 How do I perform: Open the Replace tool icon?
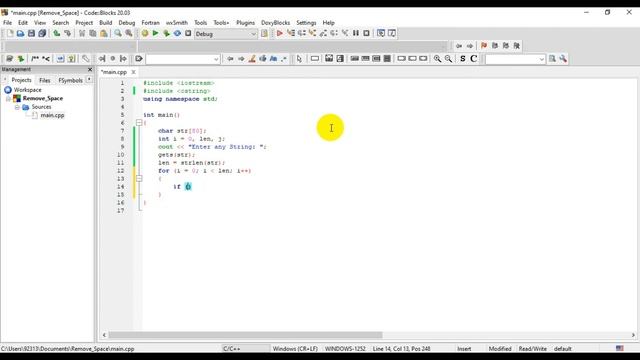pyautogui.click(x=129, y=33)
